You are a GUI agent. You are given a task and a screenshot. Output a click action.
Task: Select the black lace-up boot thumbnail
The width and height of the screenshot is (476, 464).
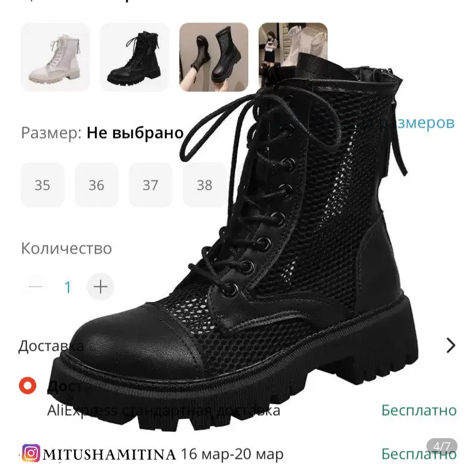tap(135, 57)
